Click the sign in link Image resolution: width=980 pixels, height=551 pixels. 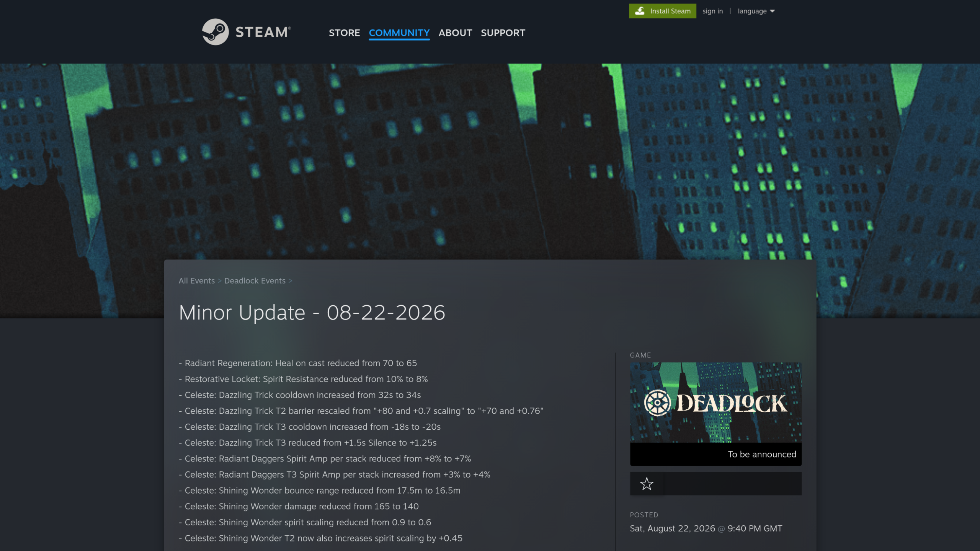click(x=712, y=11)
